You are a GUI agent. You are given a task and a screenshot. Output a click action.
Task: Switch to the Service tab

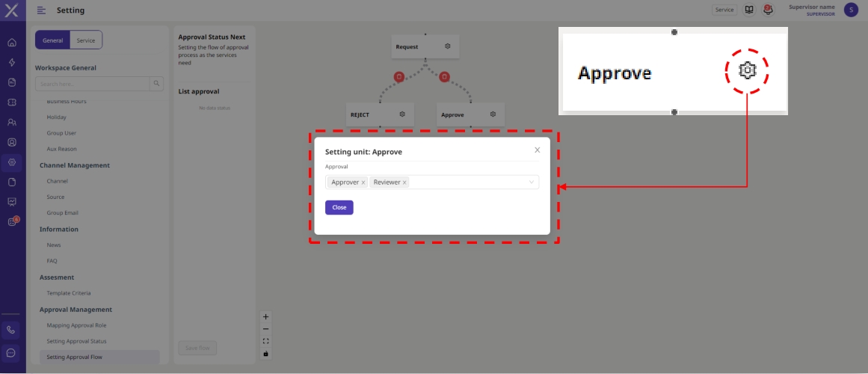click(86, 40)
